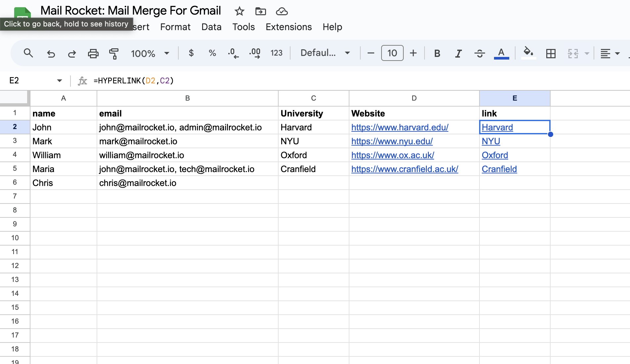This screenshot has height=364, width=630.
Task: Open the Data menu
Action: [211, 27]
